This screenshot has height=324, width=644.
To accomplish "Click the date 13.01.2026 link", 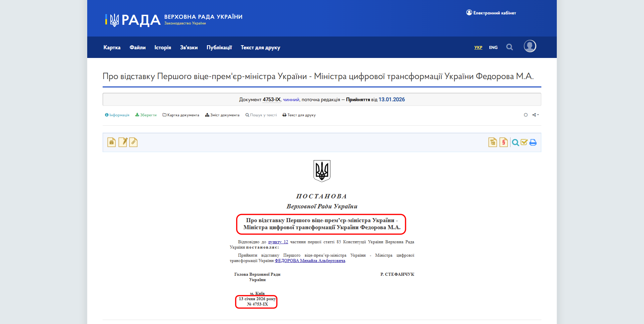I will pos(392,100).
